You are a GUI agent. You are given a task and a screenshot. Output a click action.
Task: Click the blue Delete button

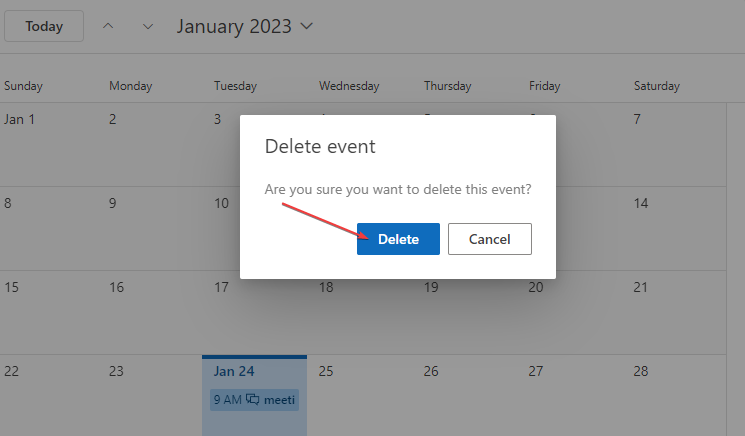[x=398, y=239]
